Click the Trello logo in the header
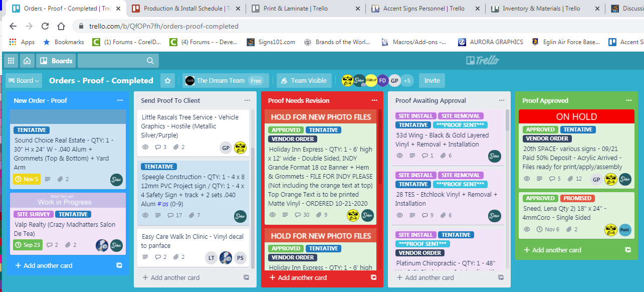The width and height of the screenshot is (644, 292). tap(483, 61)
